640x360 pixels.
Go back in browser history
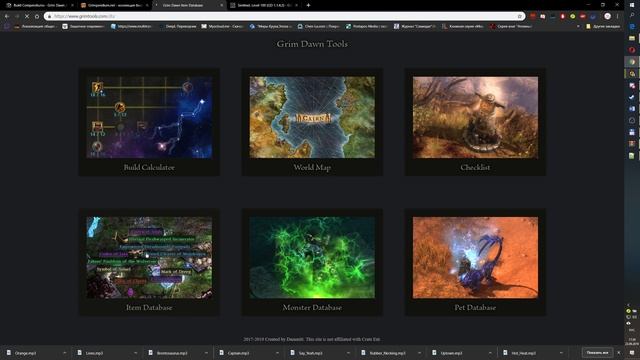(x=7, y=16)
